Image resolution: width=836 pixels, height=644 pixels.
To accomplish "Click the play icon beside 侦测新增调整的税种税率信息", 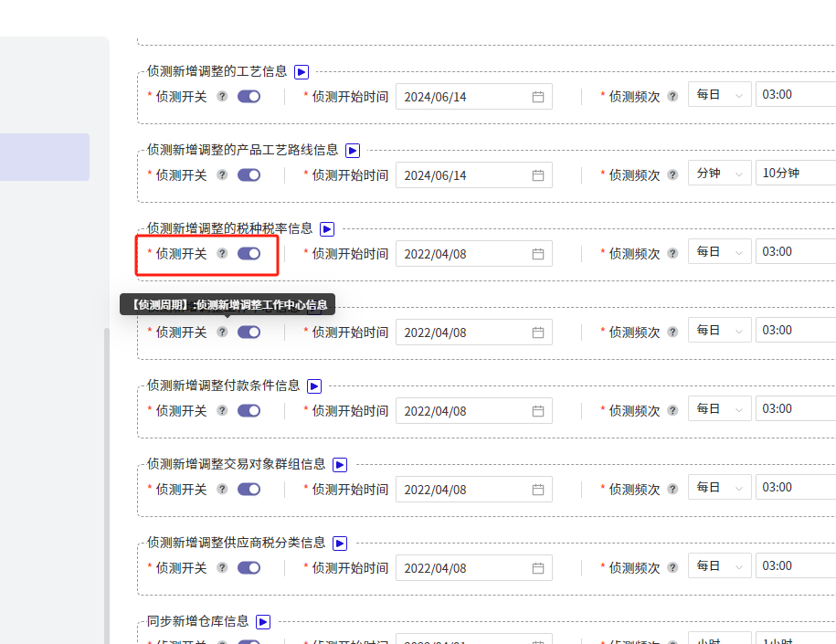I will [x=327, y=229].
